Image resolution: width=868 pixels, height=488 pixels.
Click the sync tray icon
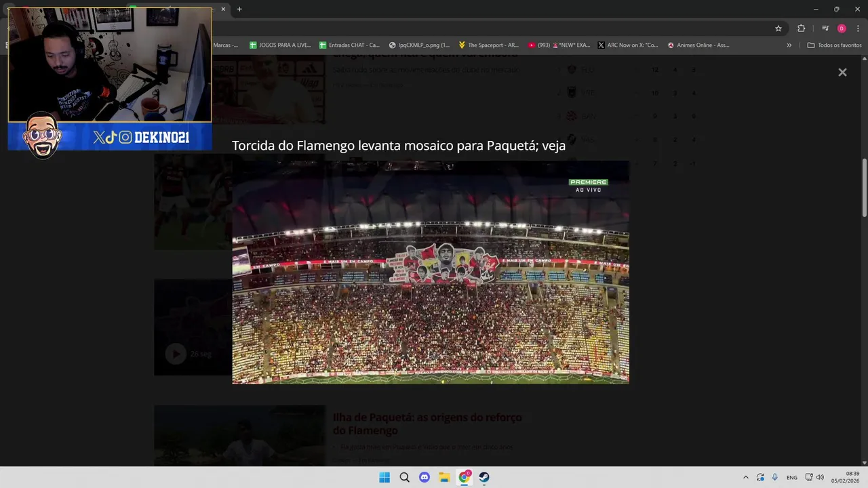(760, 477)
